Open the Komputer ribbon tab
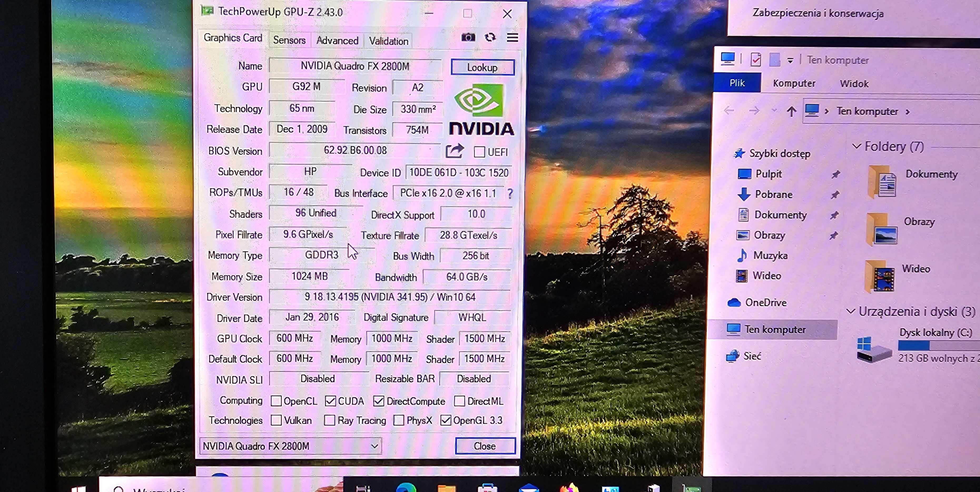The height and width of the screenshot is (492, 980). click(x=794, y=83)
